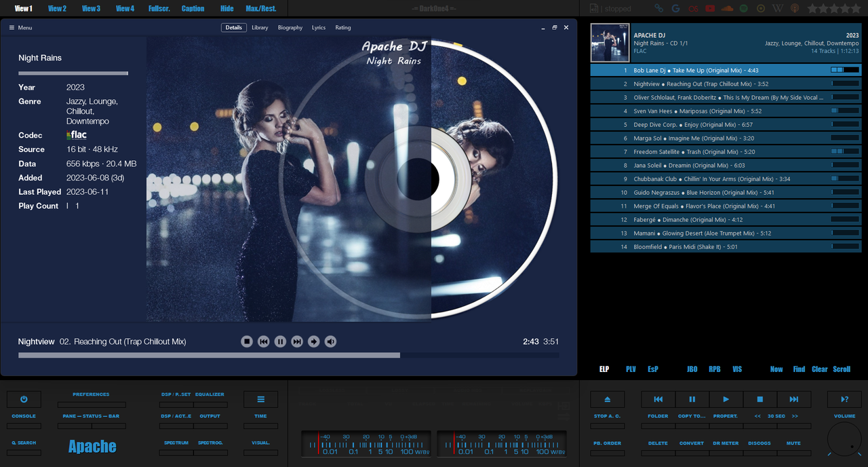868x467 pixels.
Task: Adjust the VOLUME knob
Action: click(844, 438)
